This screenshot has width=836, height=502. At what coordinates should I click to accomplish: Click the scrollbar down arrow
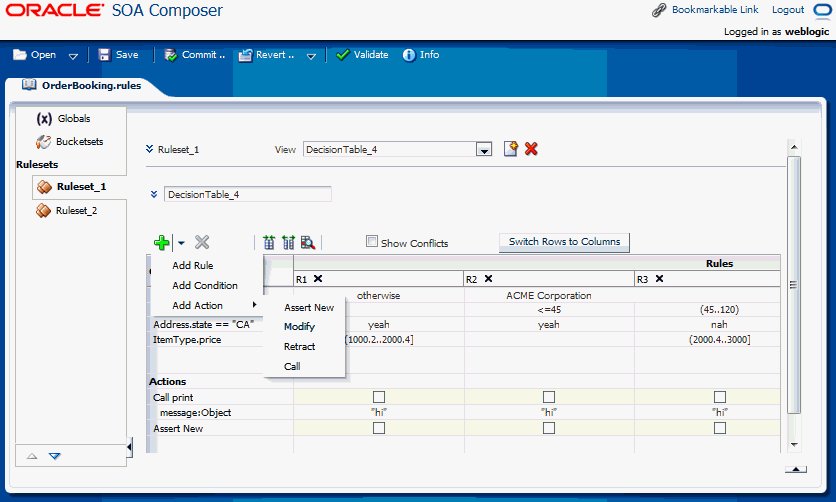[794, 444]
